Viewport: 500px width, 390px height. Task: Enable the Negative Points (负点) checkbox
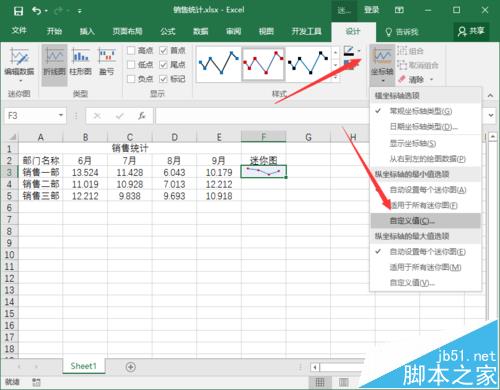(x=131, y=79)
